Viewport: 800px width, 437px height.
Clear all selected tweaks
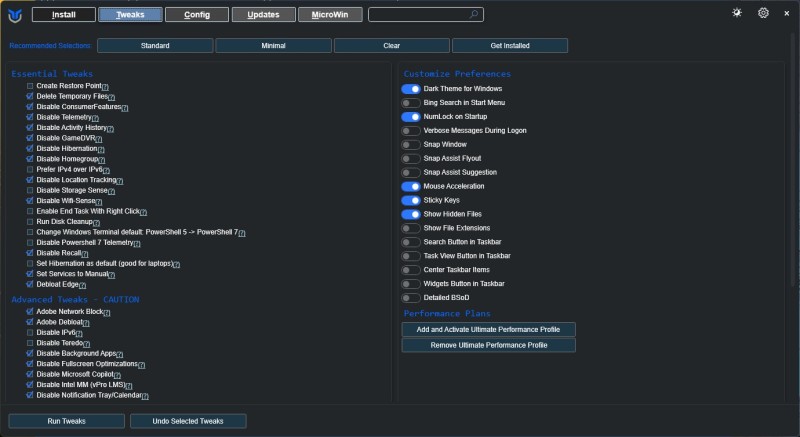pyautogui.click(x=392, y=45)
